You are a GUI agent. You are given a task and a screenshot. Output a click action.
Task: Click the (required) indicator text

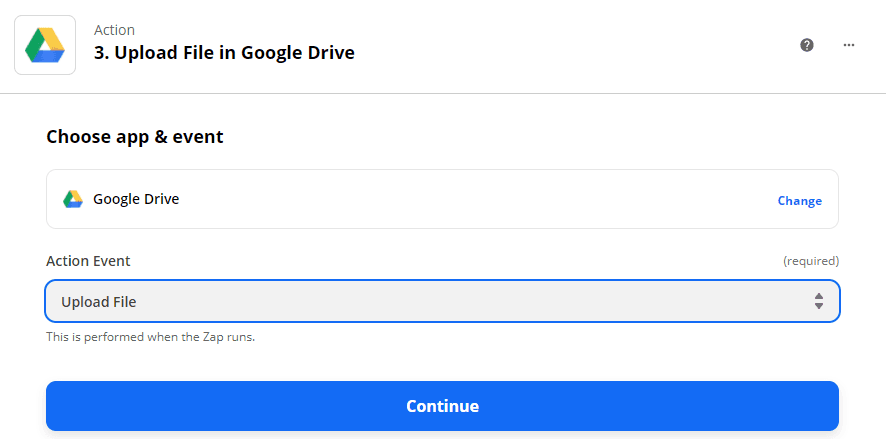coord(810,261)
